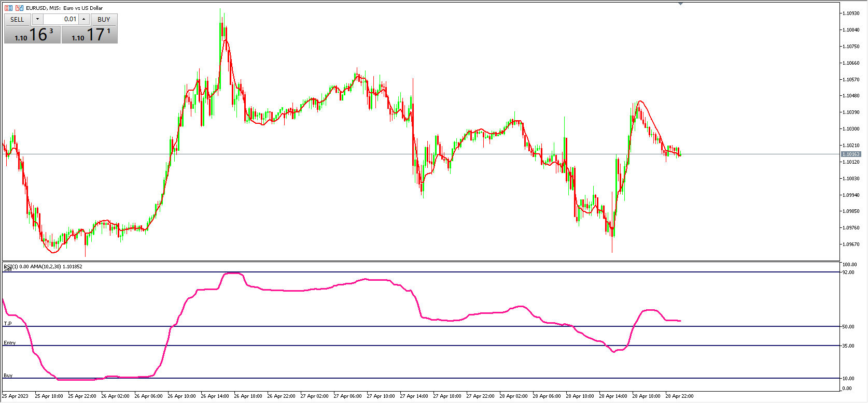Select the Buy level label
This screenshot has height=403, width=868.
point(8,376)
